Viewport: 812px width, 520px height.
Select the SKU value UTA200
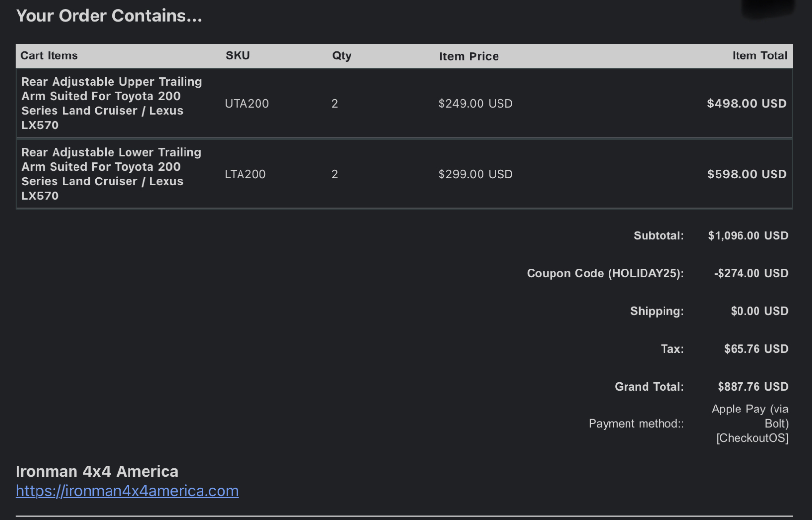(x=247, y=103)
